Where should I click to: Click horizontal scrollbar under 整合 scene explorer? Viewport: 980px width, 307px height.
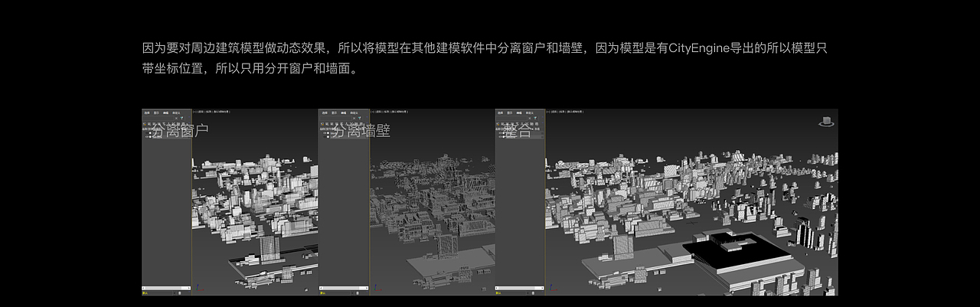click(520, 288)
